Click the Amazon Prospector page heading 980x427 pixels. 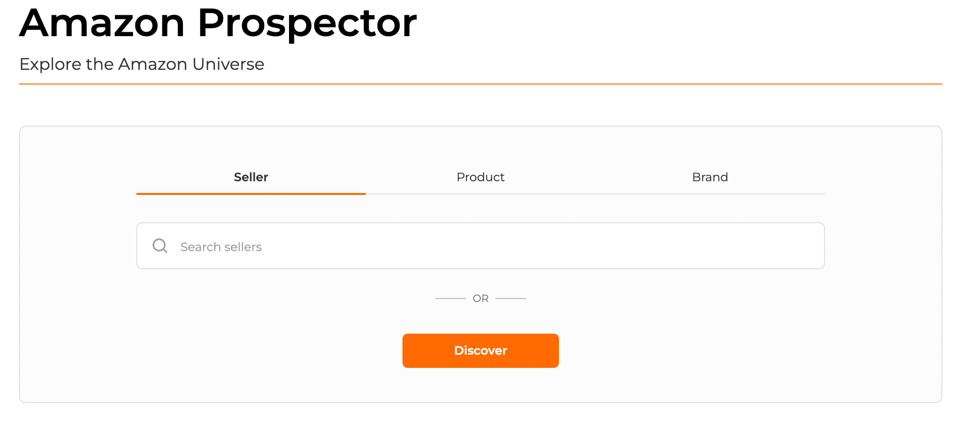(x=218, y=23)
